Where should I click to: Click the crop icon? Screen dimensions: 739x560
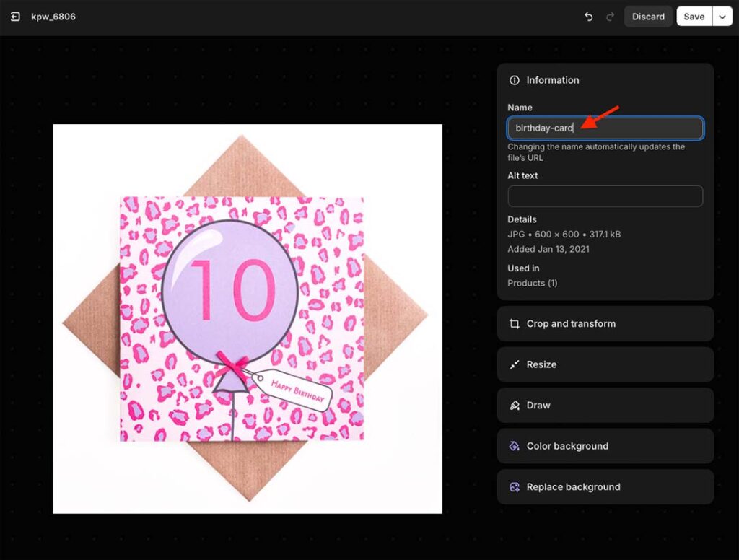click(x=514, y=324)
